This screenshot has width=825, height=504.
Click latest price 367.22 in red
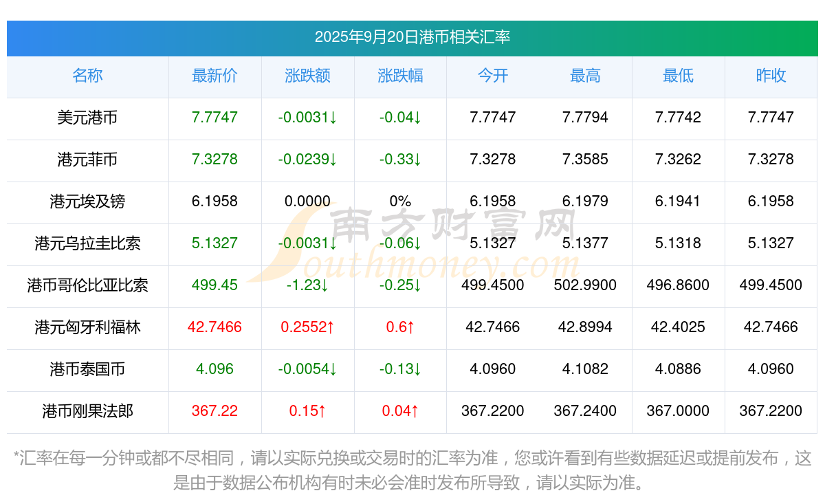pos(215,411)
